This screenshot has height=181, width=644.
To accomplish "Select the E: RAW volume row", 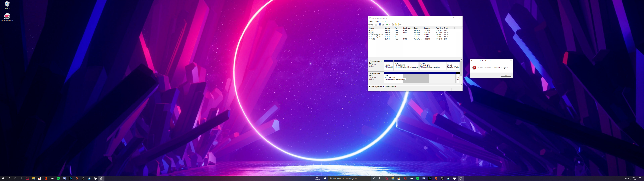I will tap(372, 33).
